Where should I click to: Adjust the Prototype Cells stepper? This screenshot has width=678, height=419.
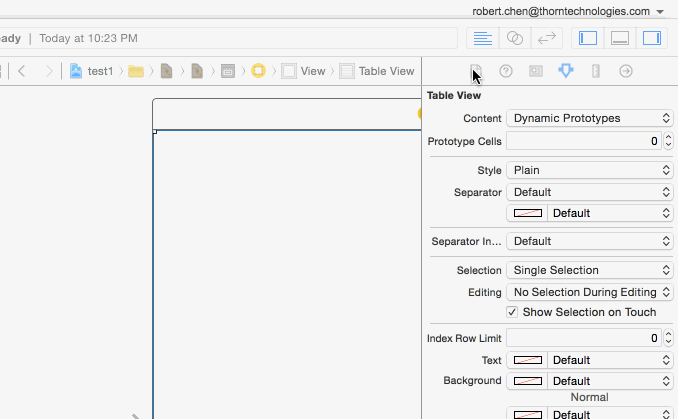pos(668,141)
